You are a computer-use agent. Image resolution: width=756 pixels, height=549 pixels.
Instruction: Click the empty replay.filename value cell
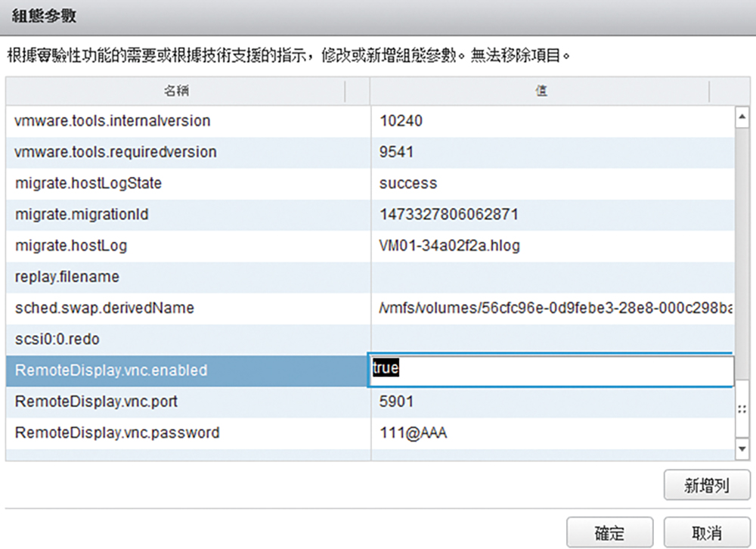552,277
